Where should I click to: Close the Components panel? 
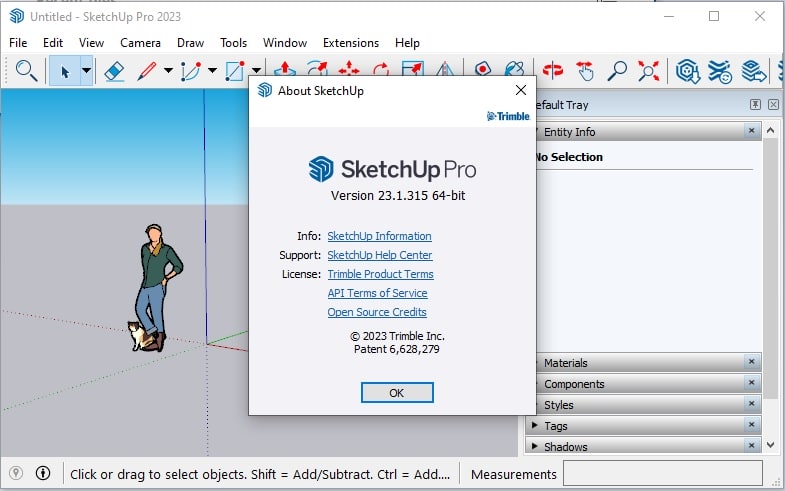[751, 382]
